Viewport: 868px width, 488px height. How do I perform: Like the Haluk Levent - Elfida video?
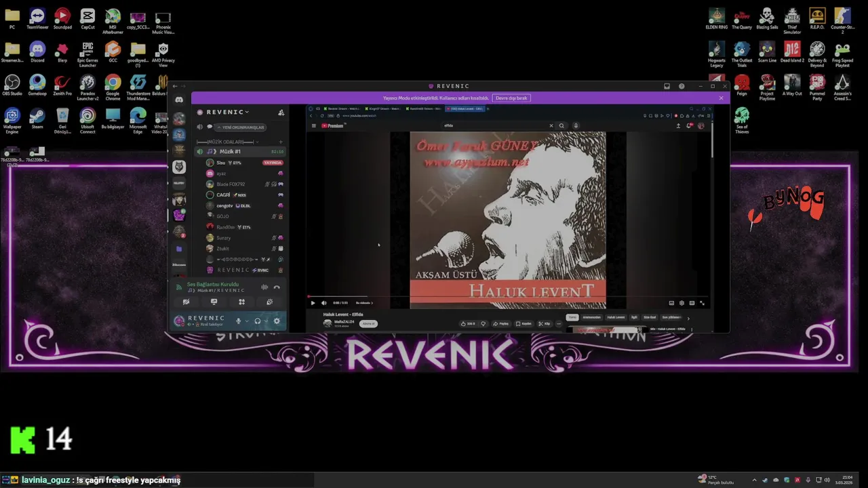pyautogui.click(x=468, y=323)
